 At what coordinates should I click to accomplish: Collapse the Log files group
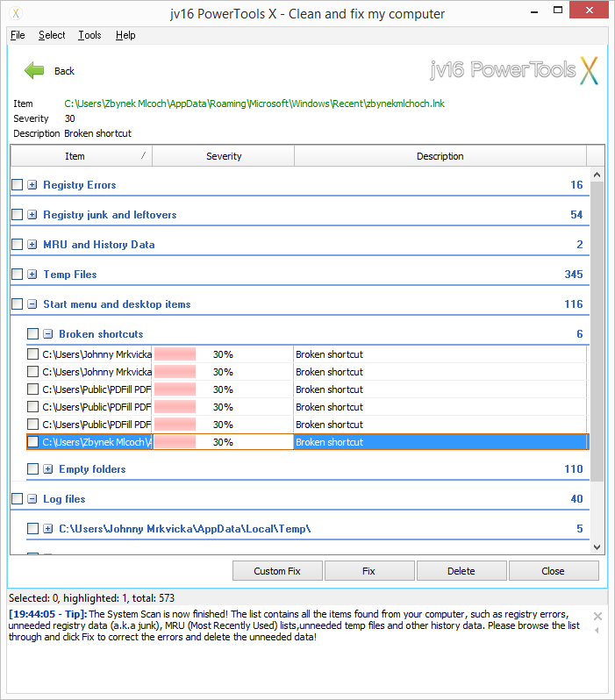coord(32,498)
